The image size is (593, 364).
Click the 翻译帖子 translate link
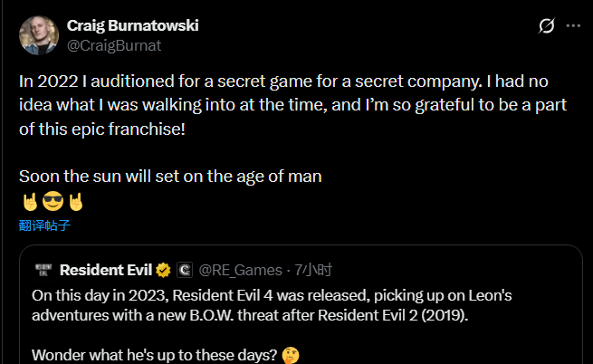pos(44,224)
